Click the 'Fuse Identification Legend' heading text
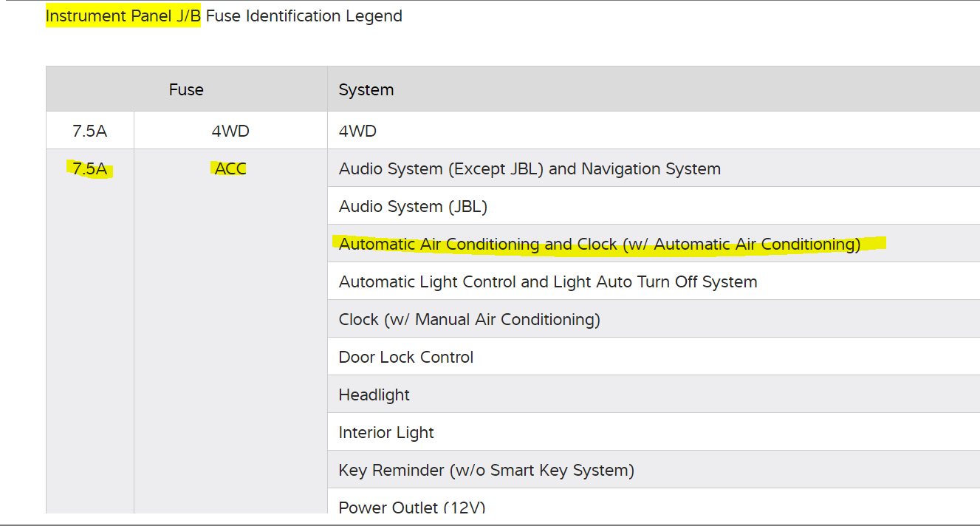980x526 pixels. pos(304,16)
